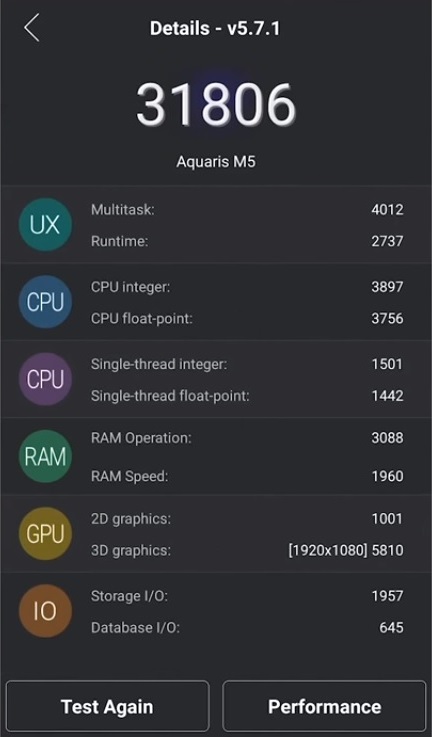Tap the back arrow icon
Viewport: 432px width, 737px height.
click(31, 28)
